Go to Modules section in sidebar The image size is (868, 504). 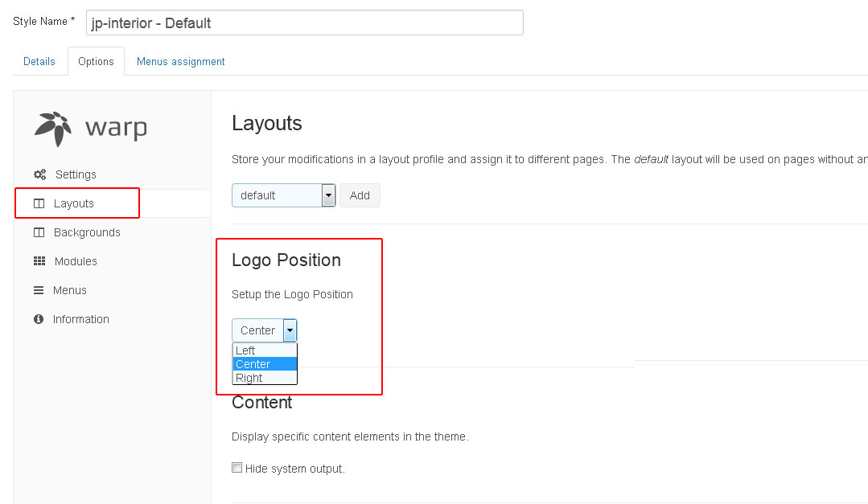click(x=76, y=261)
